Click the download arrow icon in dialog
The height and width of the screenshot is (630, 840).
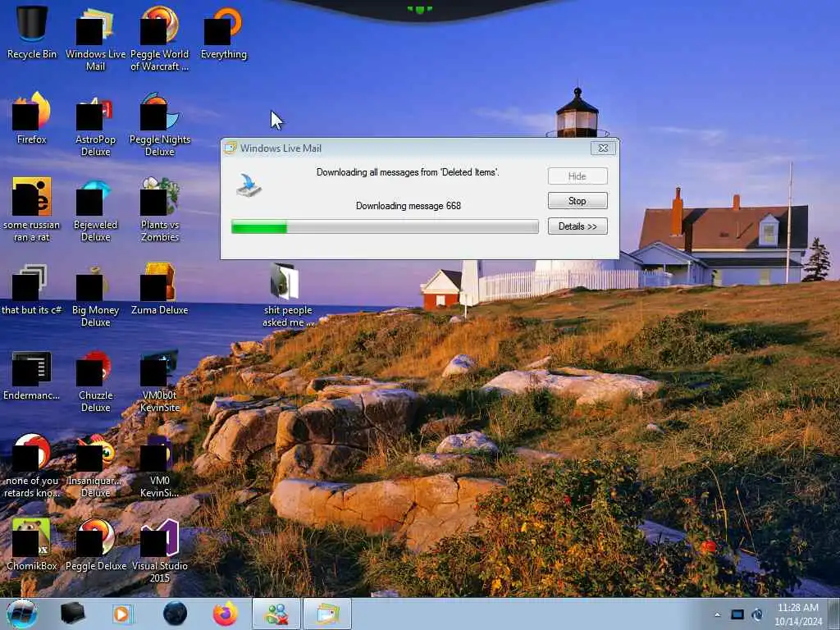click(x=249, y=185)
